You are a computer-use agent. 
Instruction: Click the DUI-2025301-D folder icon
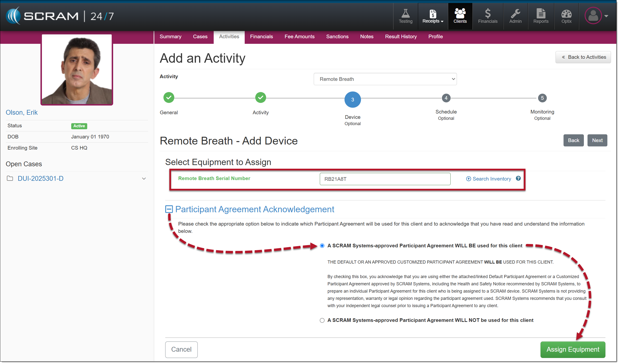(x=10, y=179)
